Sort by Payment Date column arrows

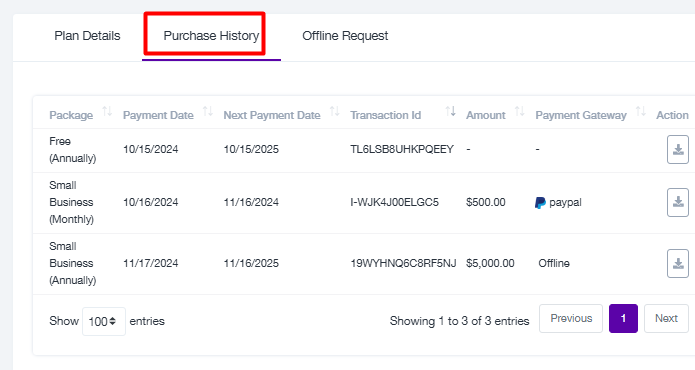[207, 111]
